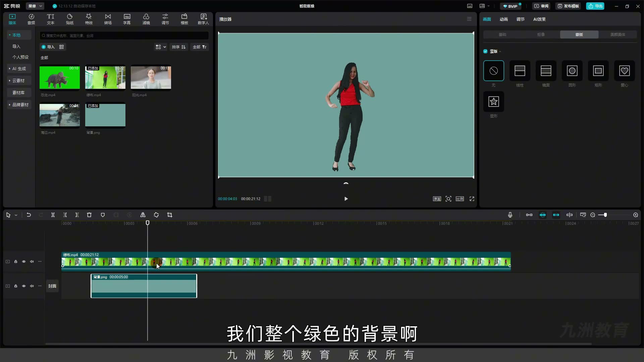Choose the star-shaped mask
This screenshot has height=362, width=644.
pyautogui.click(x=493, y=102)
